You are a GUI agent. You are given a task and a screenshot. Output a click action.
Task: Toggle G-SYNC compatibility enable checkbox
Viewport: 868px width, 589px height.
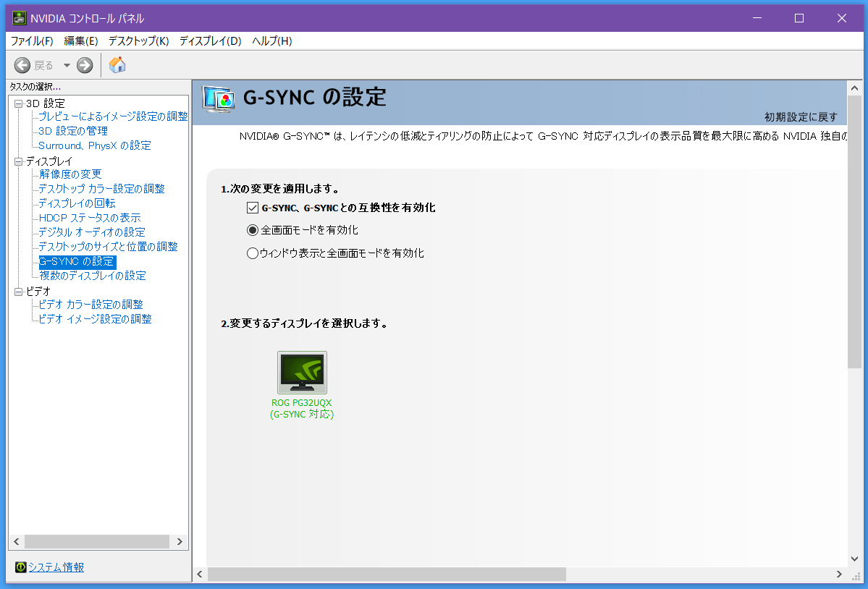click(x=253, y=208)
